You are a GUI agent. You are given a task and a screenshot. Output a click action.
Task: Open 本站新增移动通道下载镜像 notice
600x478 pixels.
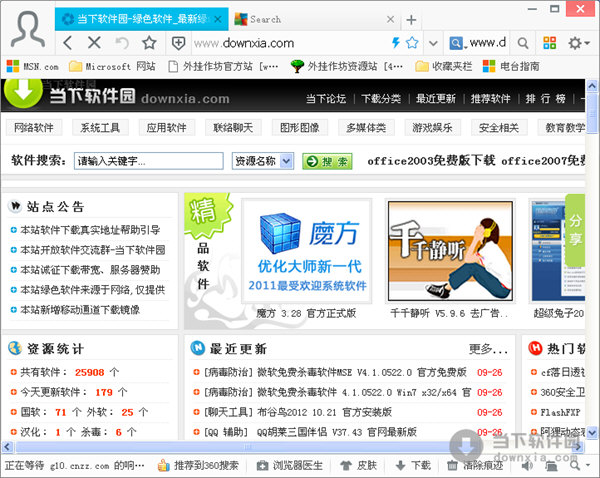pos(80,310)
